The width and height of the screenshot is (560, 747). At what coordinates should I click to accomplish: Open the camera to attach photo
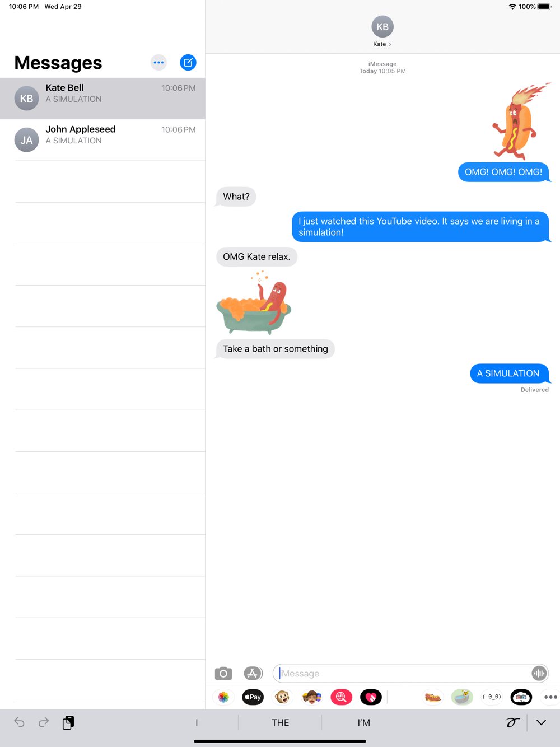coord(223,673)
